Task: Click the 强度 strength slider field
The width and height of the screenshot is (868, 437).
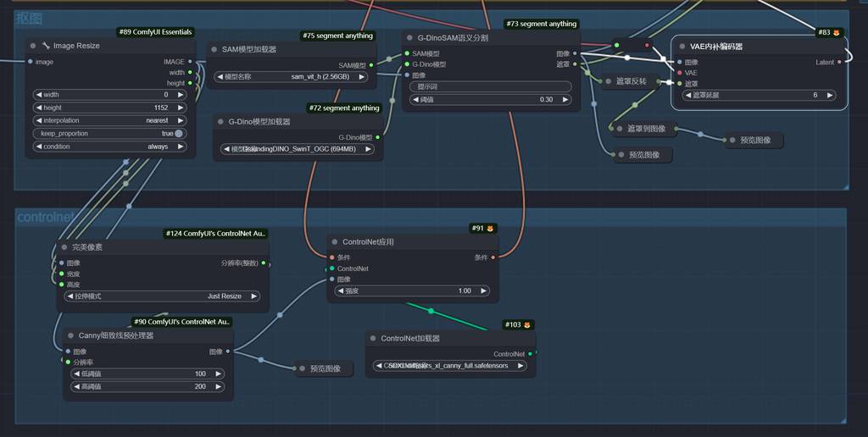Action: pos(412,290)
